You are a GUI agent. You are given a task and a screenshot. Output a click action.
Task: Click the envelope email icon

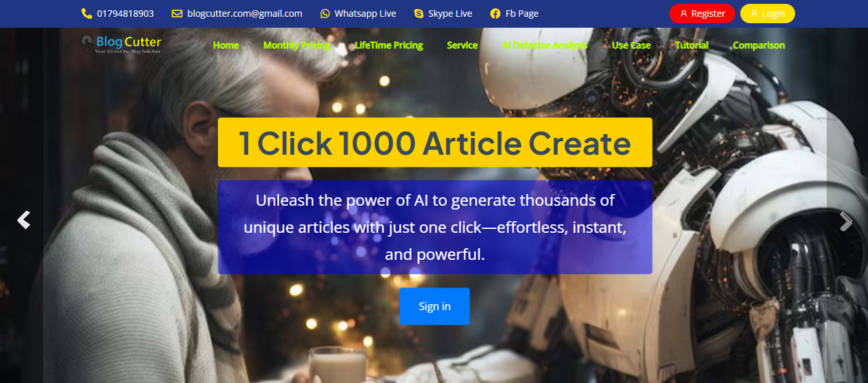[x=177, y=14]
